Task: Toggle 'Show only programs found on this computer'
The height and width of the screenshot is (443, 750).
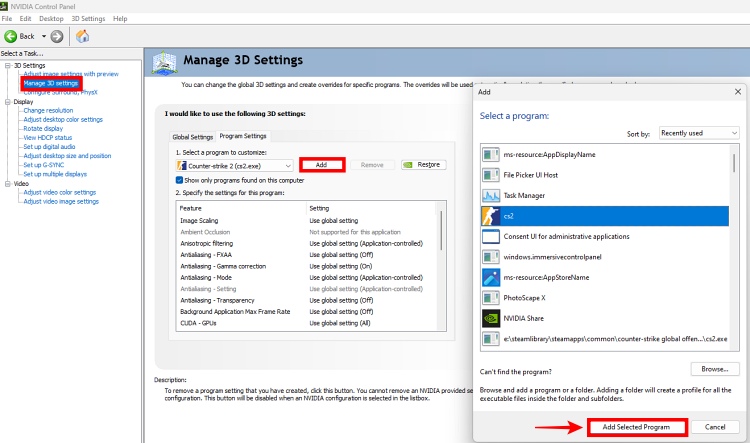Action: click(179, 180)
